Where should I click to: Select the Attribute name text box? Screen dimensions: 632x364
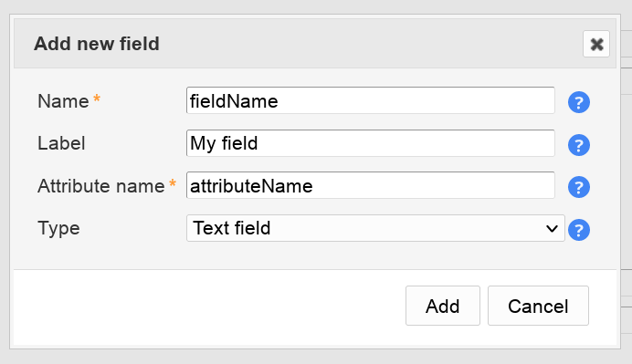[x=371, y=185]
